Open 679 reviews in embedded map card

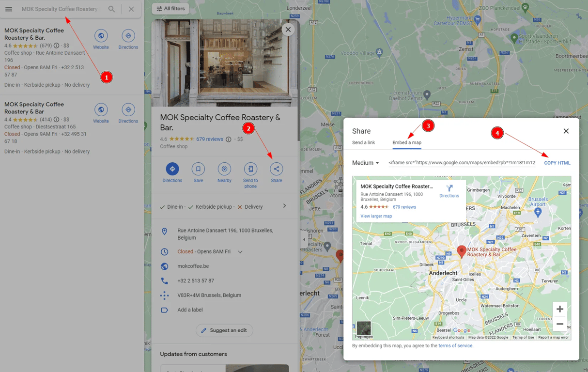[404, 207]
